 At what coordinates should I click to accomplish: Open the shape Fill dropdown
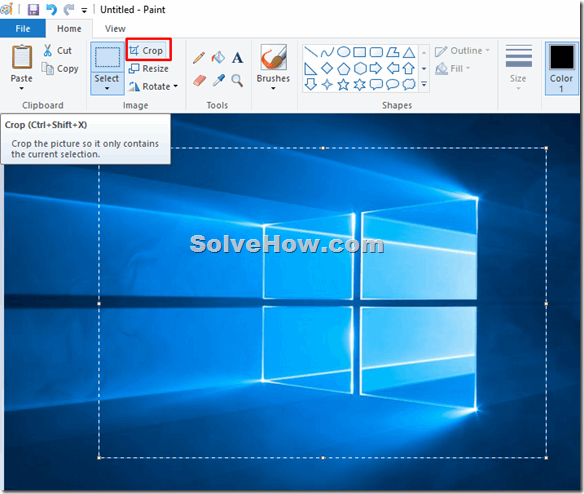(453, 69)
